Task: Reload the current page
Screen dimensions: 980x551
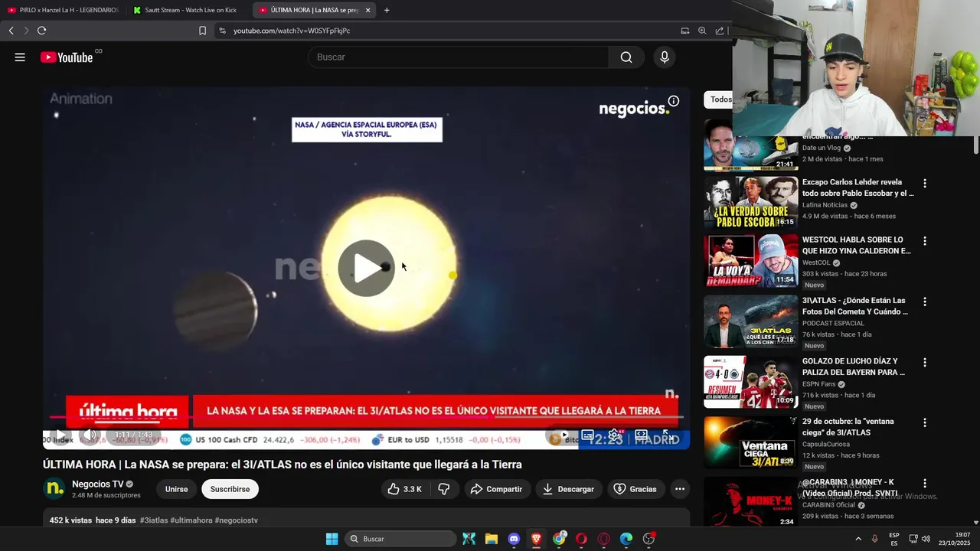Action: pyautogui.click(x=41, y=31)
